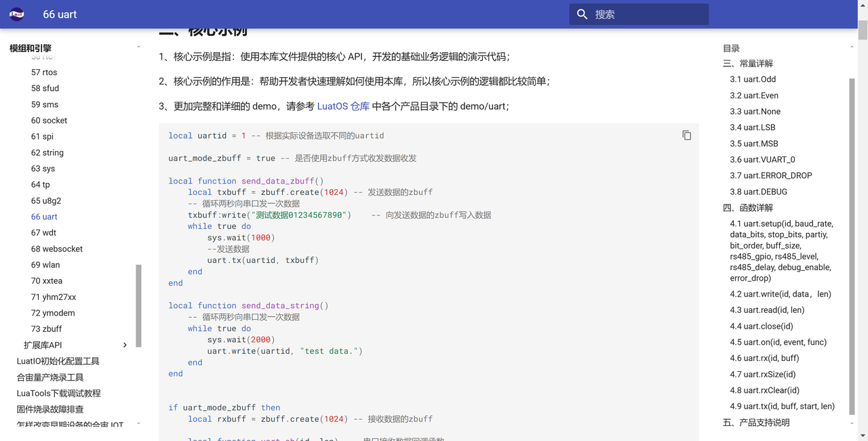Open 73 zbuff library page
The width and height of the screenshot is (868, 441).
coord(46,329)
